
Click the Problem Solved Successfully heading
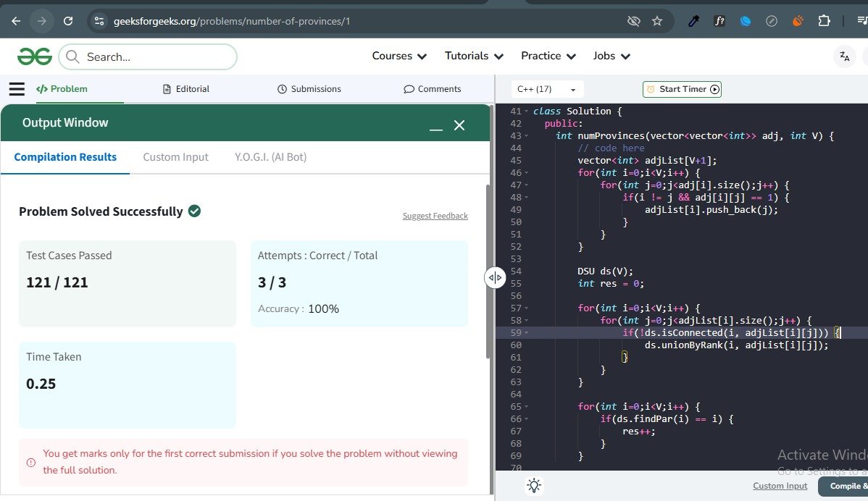point(101,211)
